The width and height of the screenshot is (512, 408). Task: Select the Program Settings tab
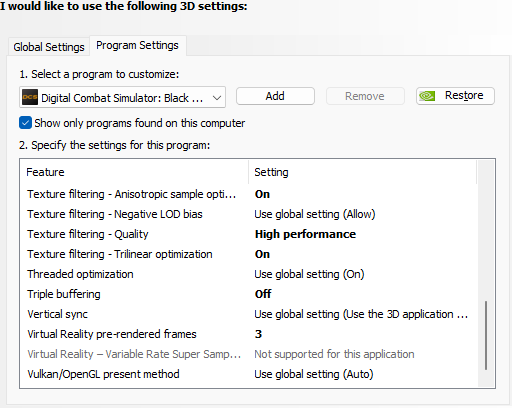coord(137,45)
